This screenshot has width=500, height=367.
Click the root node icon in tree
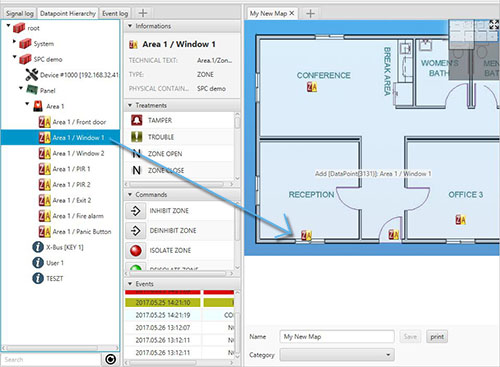coord(19,28)
